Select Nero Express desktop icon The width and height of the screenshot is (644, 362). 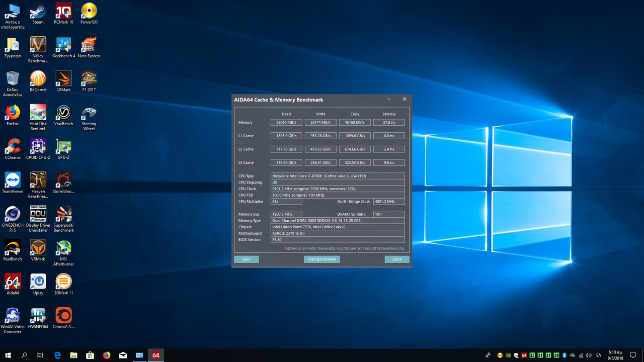(89, 47)
